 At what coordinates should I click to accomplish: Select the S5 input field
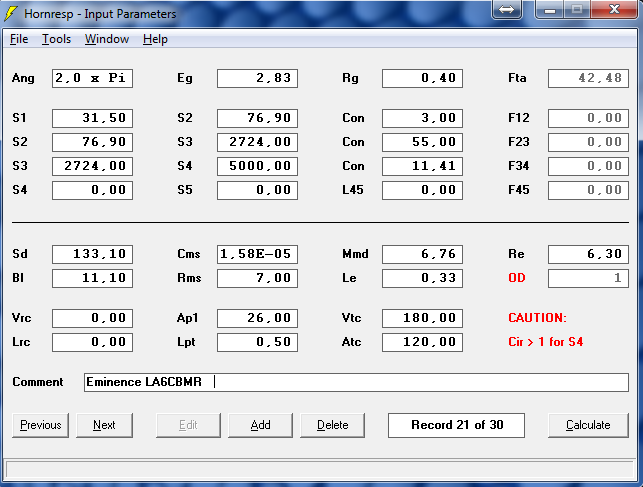258,190
